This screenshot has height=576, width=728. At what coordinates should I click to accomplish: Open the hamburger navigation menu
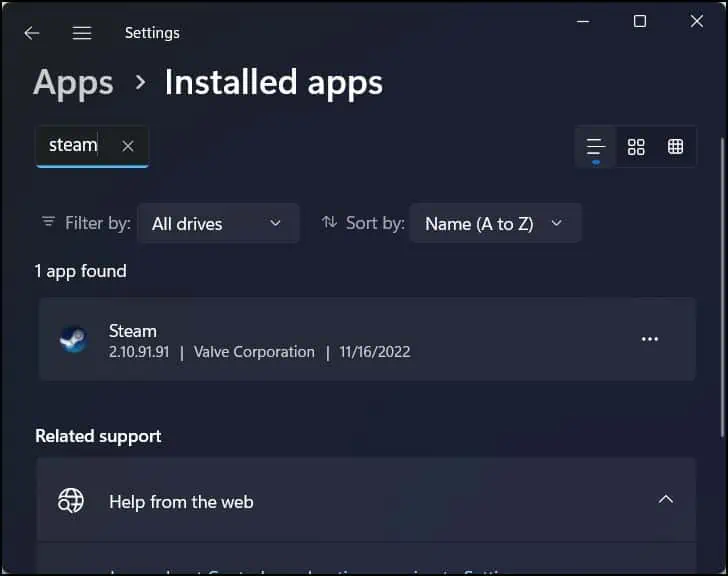click(x=82, y=33)
